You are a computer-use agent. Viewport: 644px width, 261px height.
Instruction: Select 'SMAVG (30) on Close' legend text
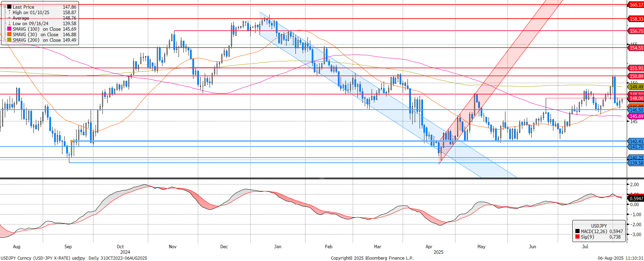(36, 34)
